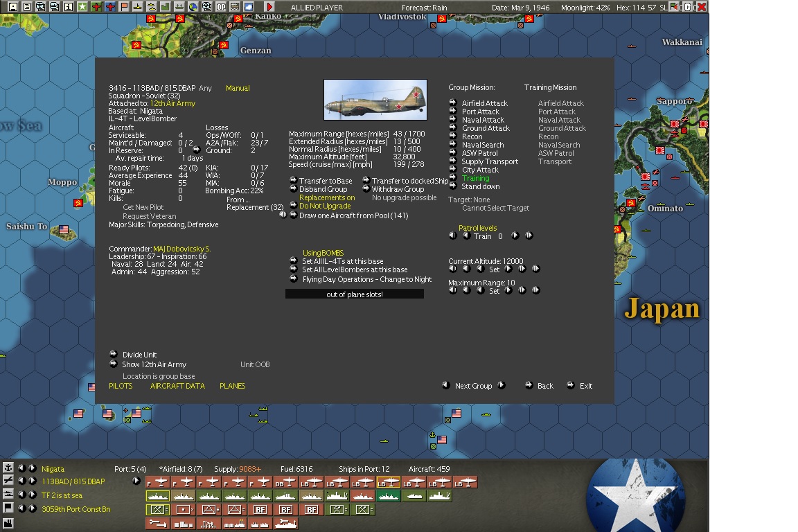Click the red plane on green toolbar icon

pyautogui.click(x=96, y=7)
